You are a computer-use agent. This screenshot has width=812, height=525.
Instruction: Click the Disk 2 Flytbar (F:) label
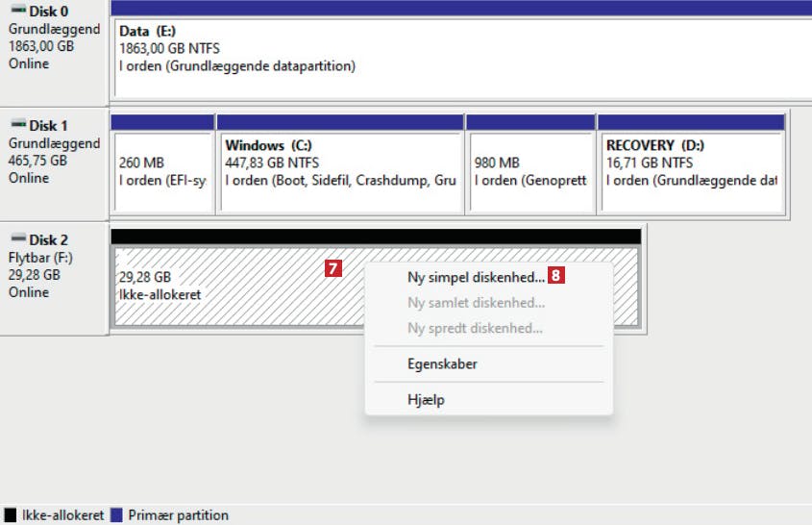coord(40,258)
